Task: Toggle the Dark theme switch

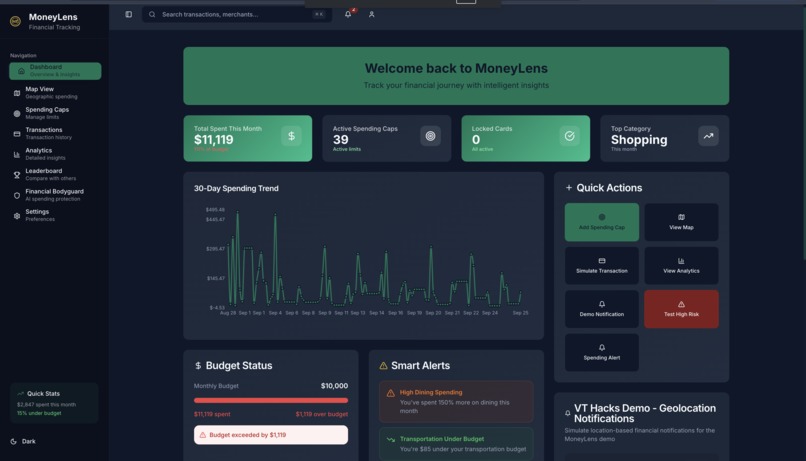Action: (23, 441)
